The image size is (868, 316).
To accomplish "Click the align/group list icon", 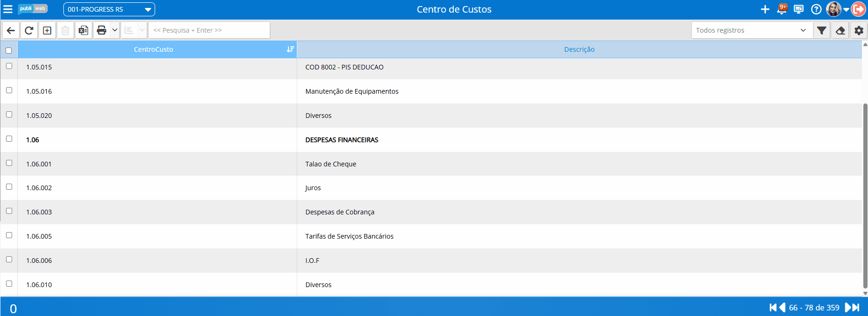I will pos(129,30).
